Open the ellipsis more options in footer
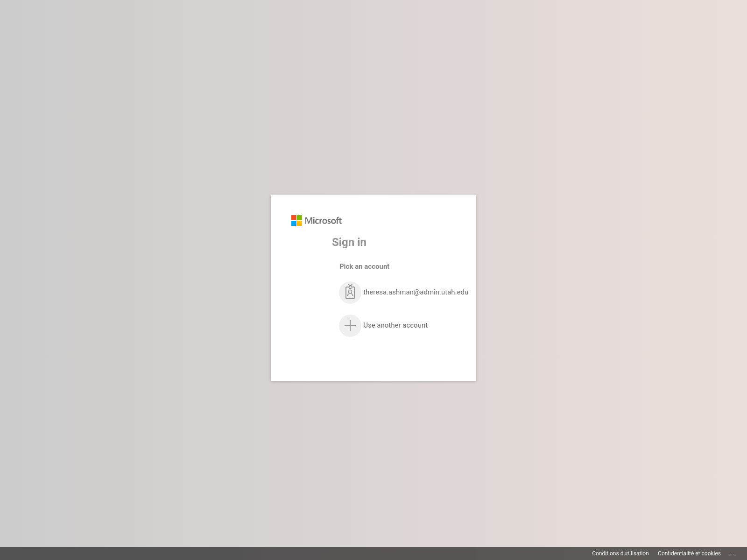747x560 pixels. coord(732,553)
